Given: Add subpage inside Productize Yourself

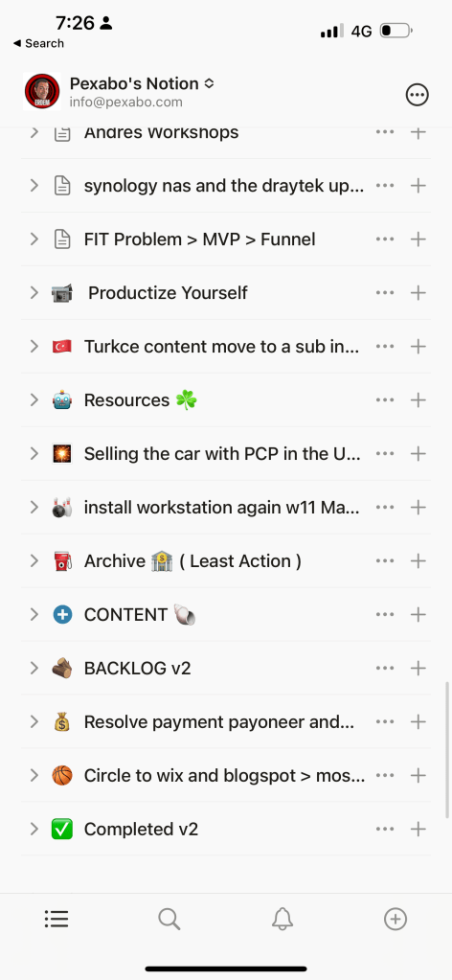Looking at the screenshot, I should coord(418,292).
